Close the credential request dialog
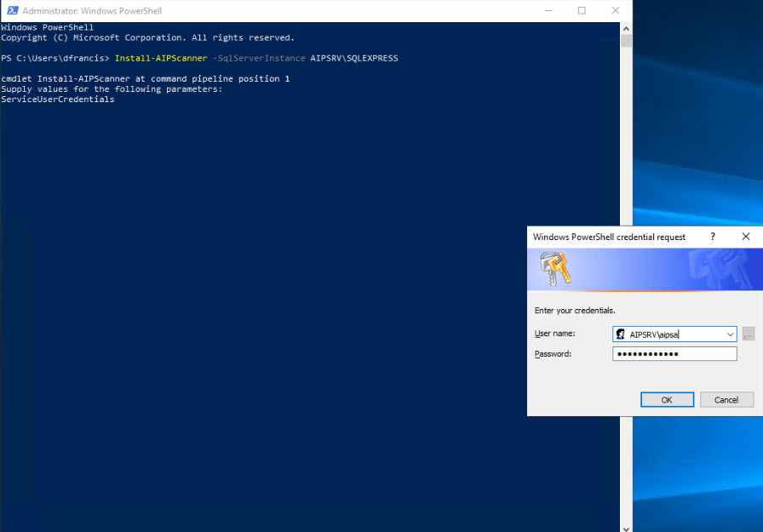The height and width of the screenshot is (532, 763). (x=745, y=237)
